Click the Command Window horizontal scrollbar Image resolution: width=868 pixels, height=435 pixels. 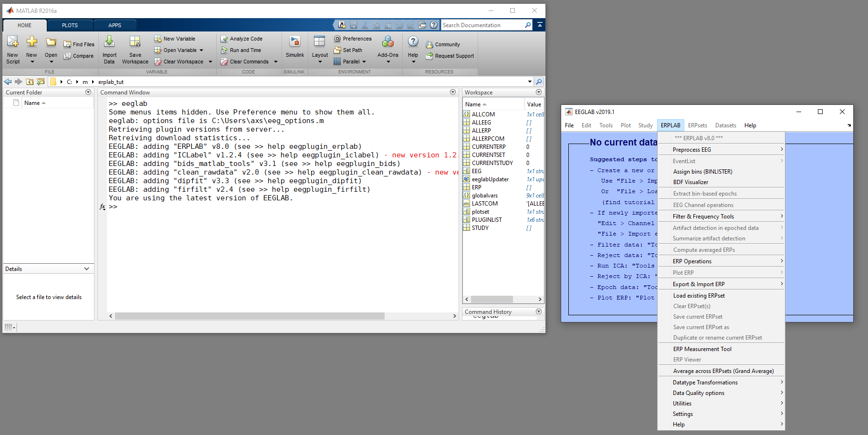click(x=250, y=316)
